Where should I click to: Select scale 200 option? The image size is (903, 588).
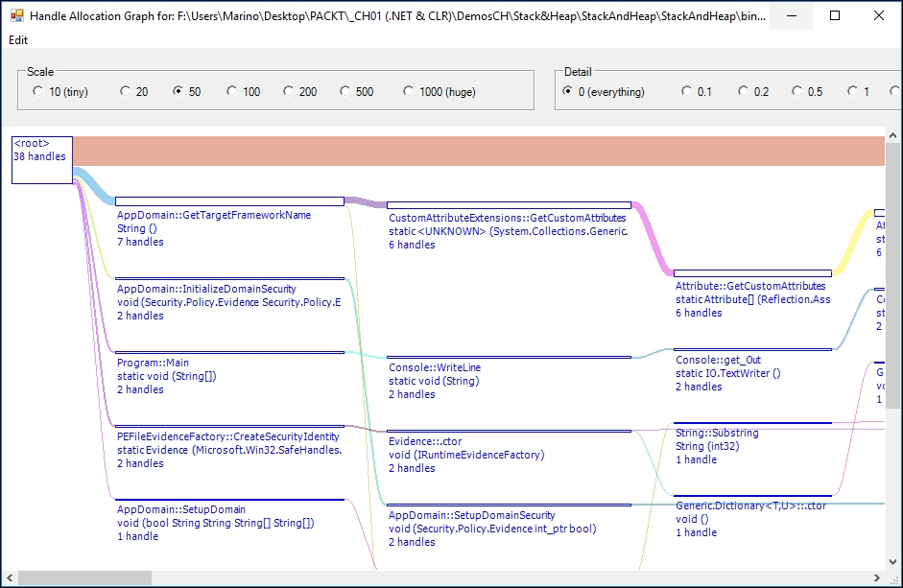click(300, 91)
